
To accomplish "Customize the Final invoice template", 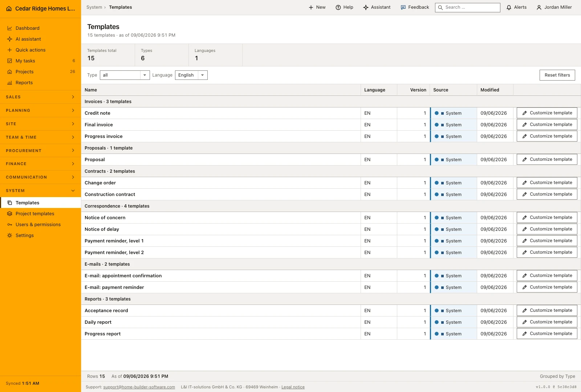I will 547,124.
